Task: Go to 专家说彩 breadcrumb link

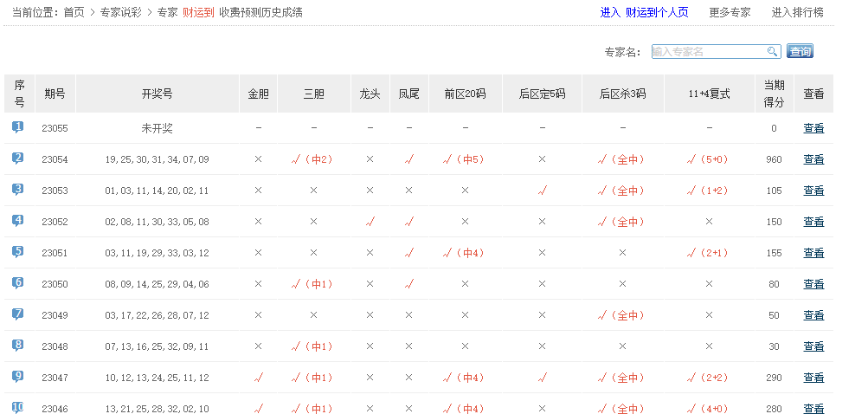Action: click(121, 13)
